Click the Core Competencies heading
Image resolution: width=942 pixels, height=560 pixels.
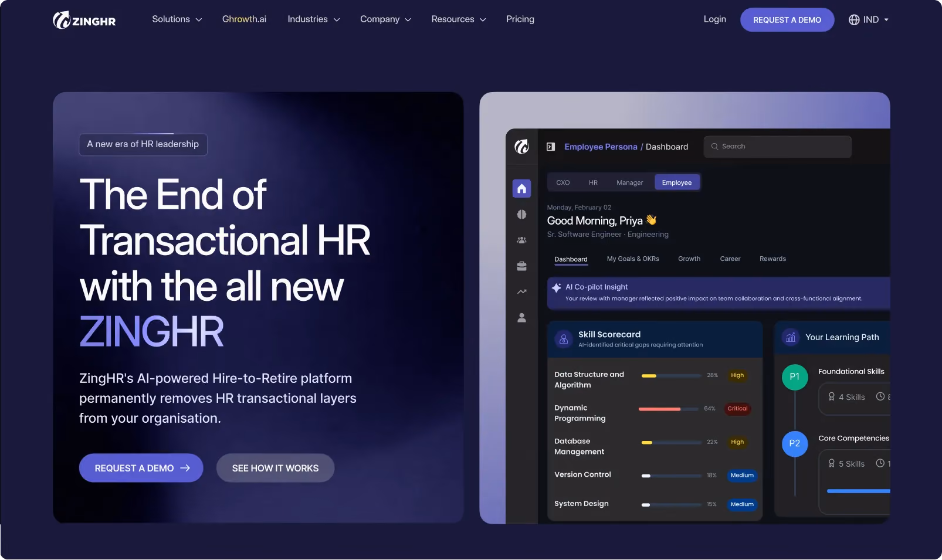[853, 439]
